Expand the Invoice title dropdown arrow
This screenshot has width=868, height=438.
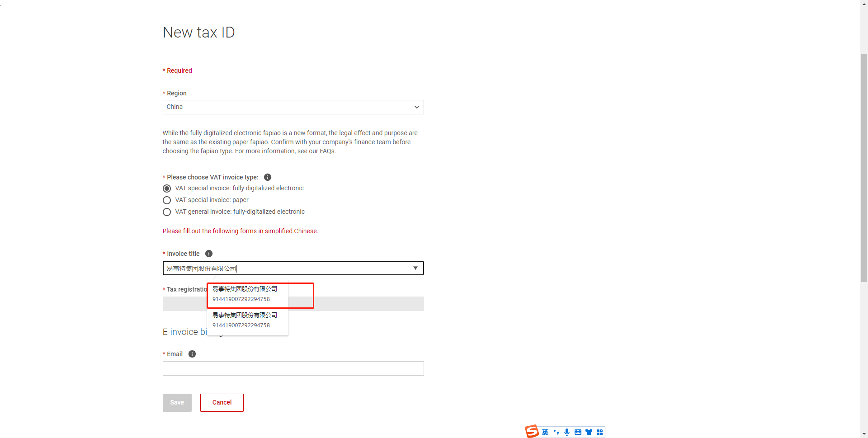click(415, 268)
